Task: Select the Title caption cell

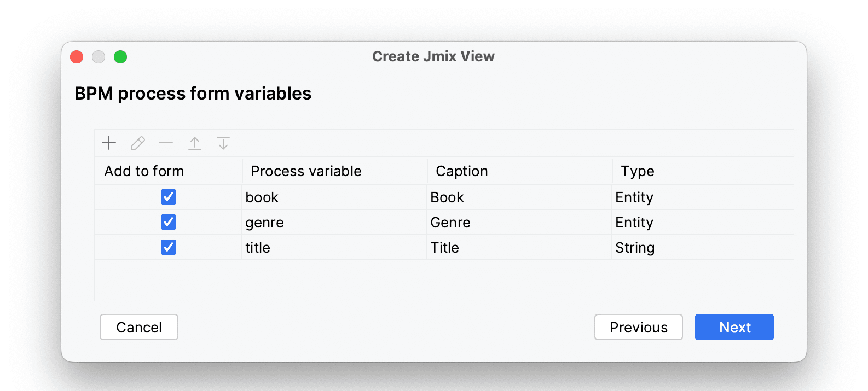Action: click(444, 248)
